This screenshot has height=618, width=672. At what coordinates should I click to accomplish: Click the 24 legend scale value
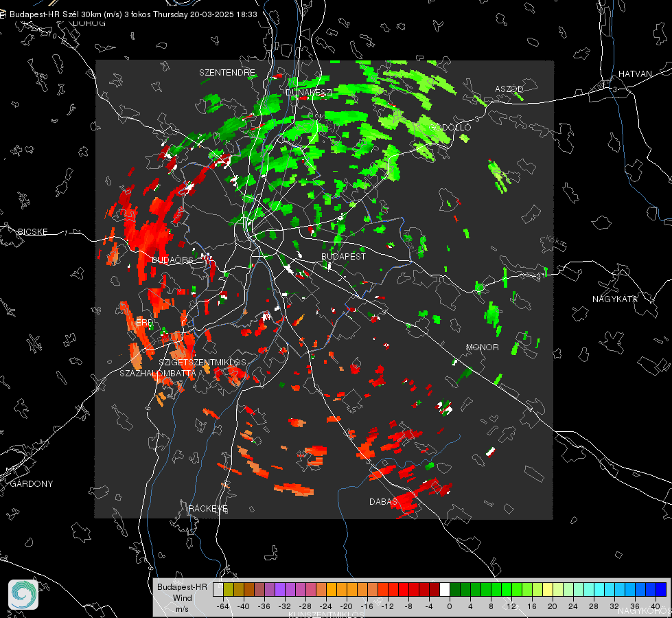click(x=573, y=606)
